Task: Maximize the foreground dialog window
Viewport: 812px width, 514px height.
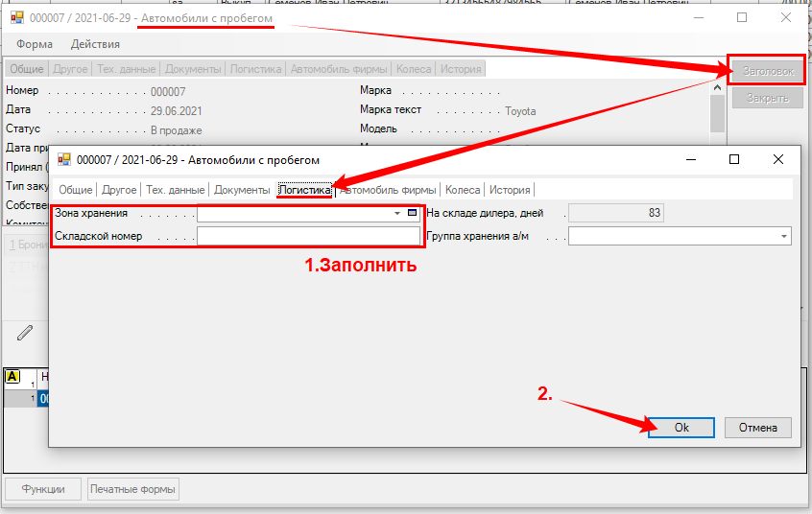Action: 733,159
